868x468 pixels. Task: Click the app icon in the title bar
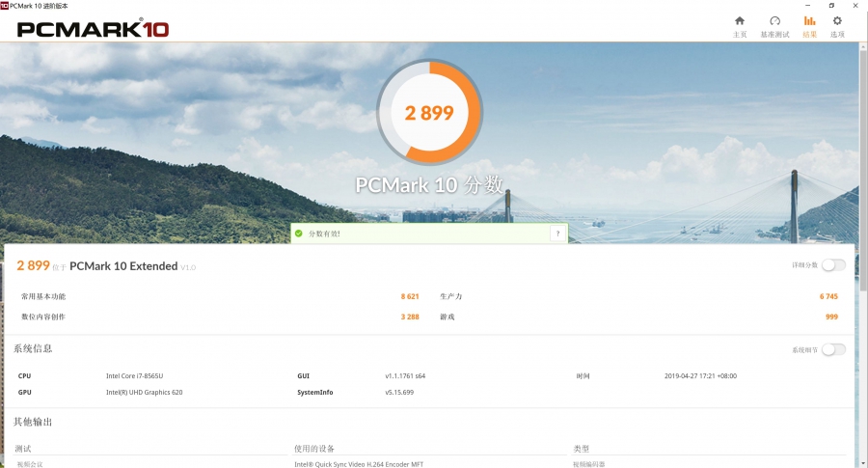[x=5, y=5]
